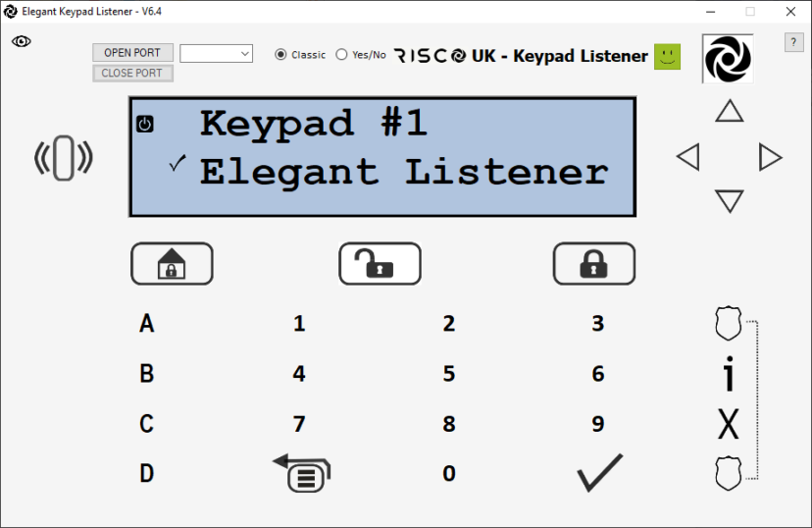Screen dimensions: 812x528
Task: Click keypad digit 4
Action: pos(299,374)
